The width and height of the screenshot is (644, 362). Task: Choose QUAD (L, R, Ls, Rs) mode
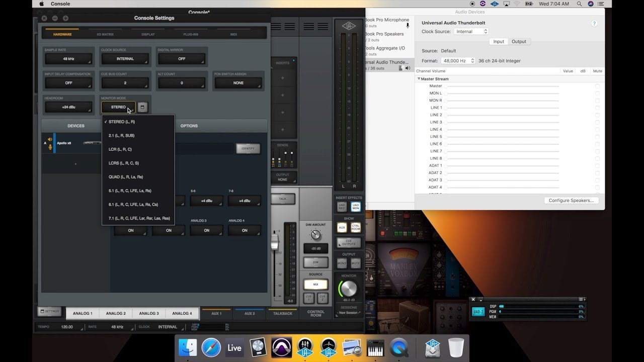(x=138, y=177)
